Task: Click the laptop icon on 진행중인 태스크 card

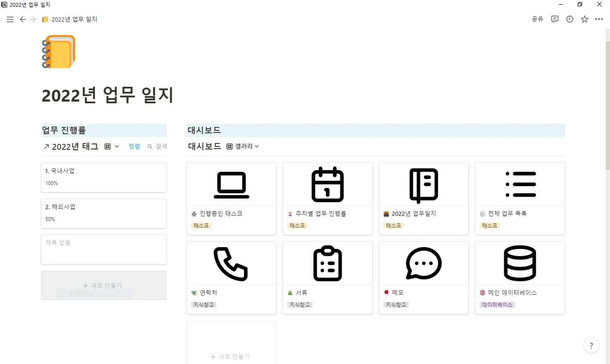Action: 231,185
